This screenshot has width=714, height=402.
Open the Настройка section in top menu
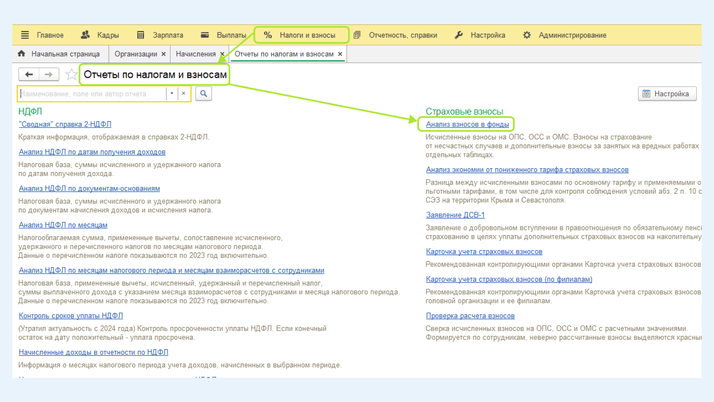(x=488, y=35)
